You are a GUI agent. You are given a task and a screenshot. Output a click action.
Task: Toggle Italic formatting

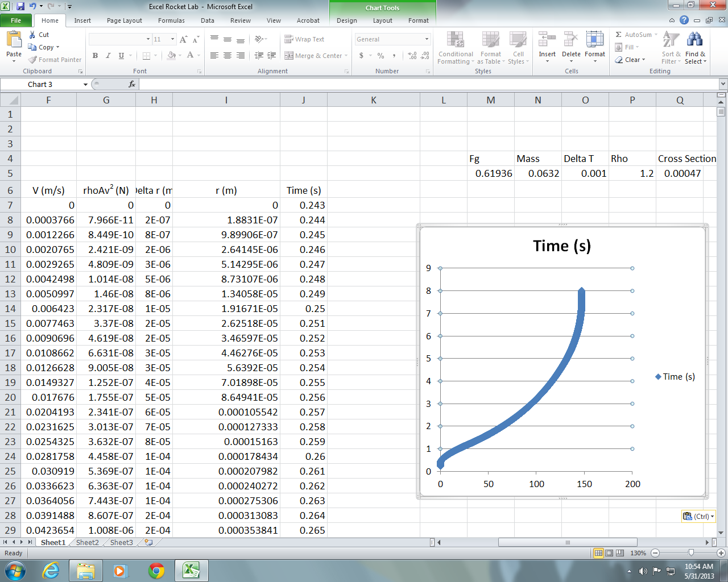tap(108, 56)
